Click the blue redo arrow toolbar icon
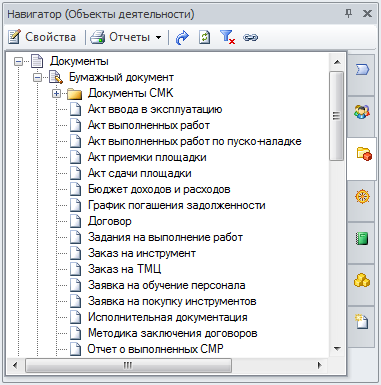The width and height of the screenshot is (381, 385). (x=182, y=37)
